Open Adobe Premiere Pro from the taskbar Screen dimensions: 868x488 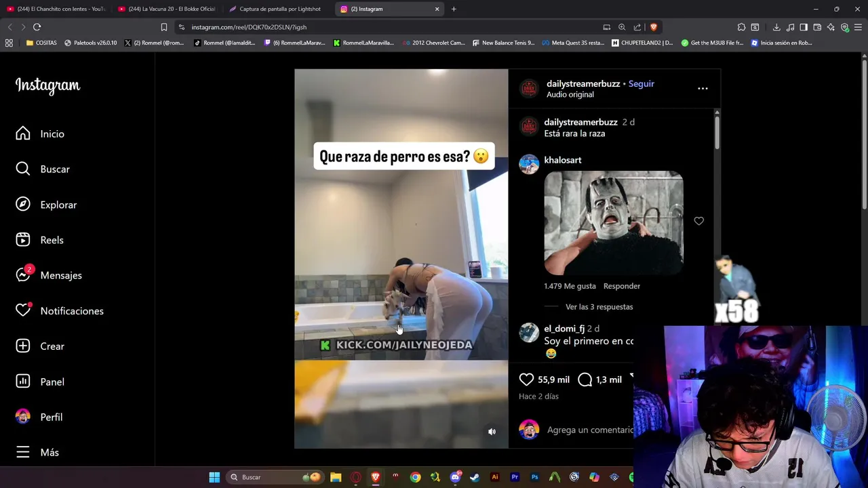515,477
